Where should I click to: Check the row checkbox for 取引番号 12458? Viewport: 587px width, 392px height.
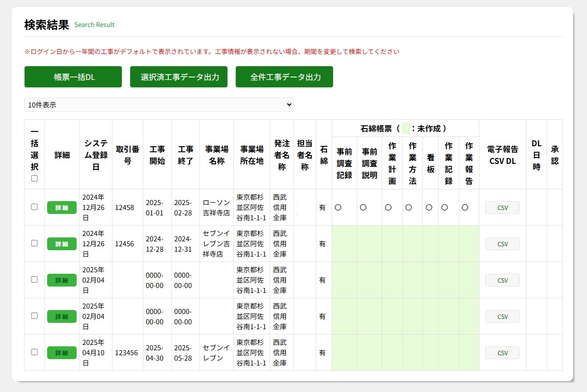pos(34,207)
